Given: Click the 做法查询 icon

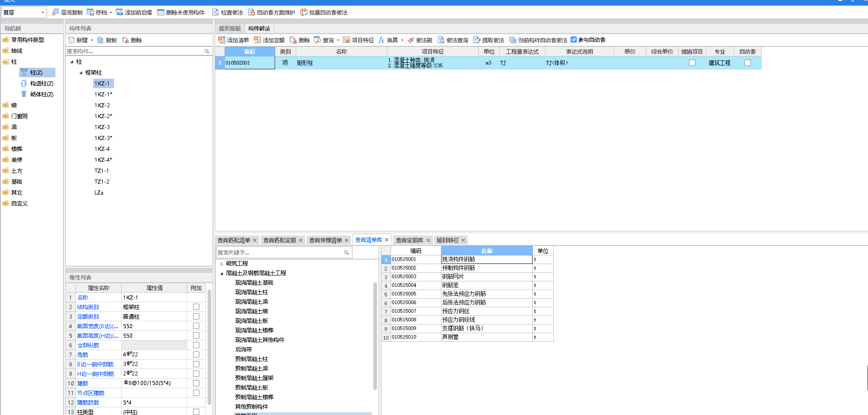Looking at the screenshot, I should (x=441, y=40).
